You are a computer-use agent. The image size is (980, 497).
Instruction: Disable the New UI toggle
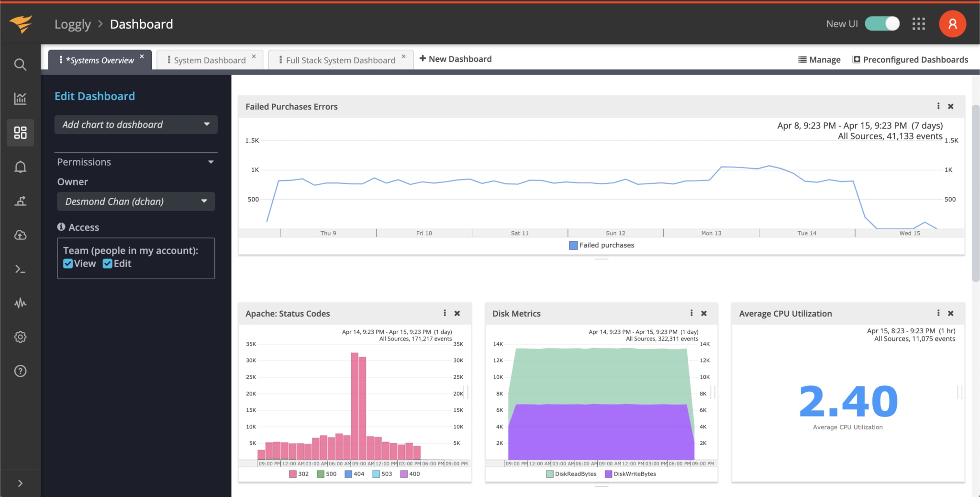(881, 23)
